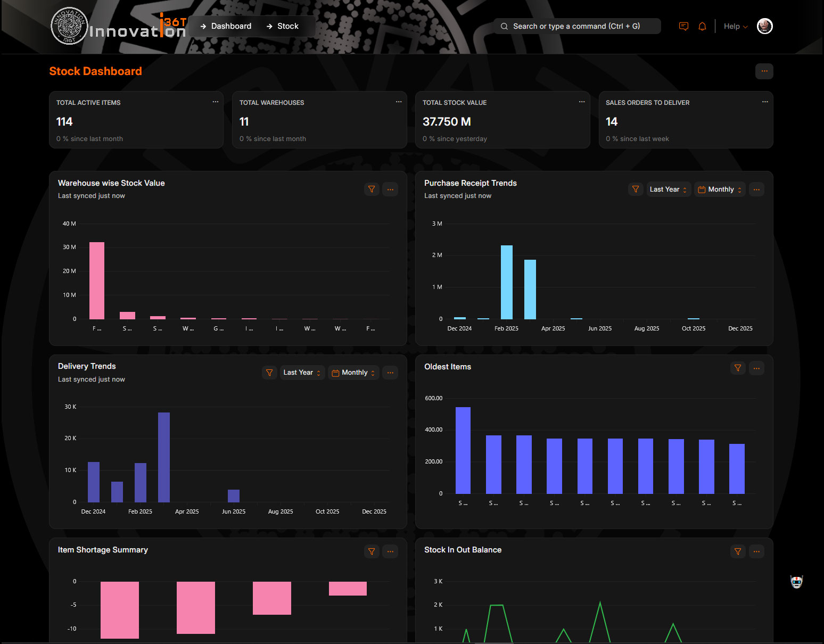Expand Last Year dropdown in Purchase Receipt Trends
Viewport: 824px width, 644px height.
[x=668, y=189]
